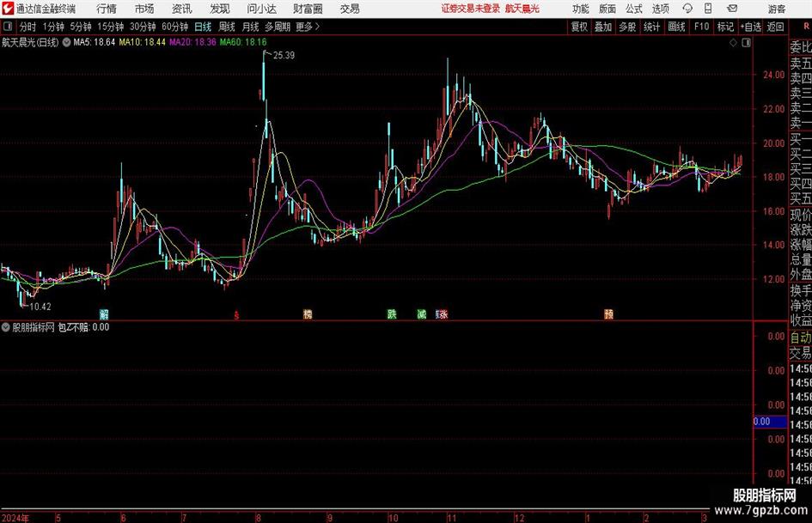The width and height of the screenshot is (812, 523).
Task: Click the red 涨 marker near November
Action: 443,313
